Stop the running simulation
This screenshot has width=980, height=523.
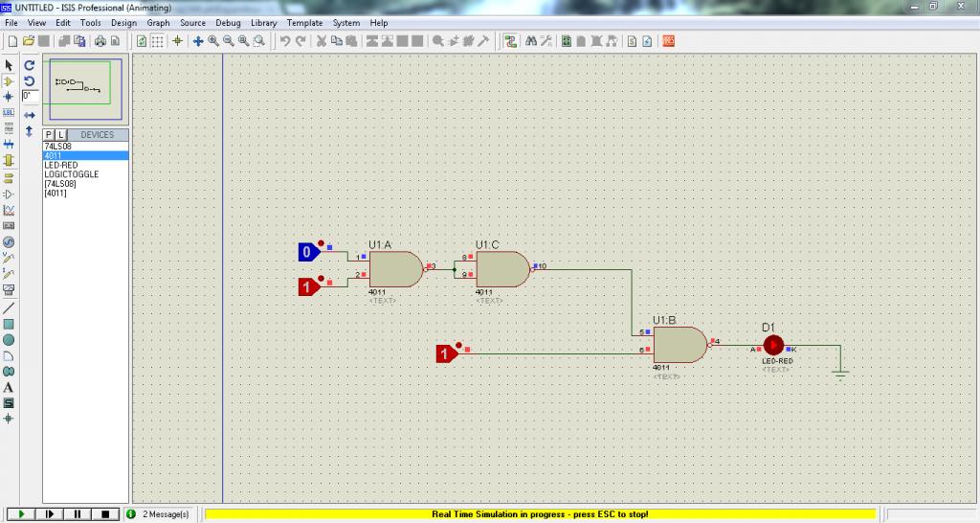[x=105, y=514]
